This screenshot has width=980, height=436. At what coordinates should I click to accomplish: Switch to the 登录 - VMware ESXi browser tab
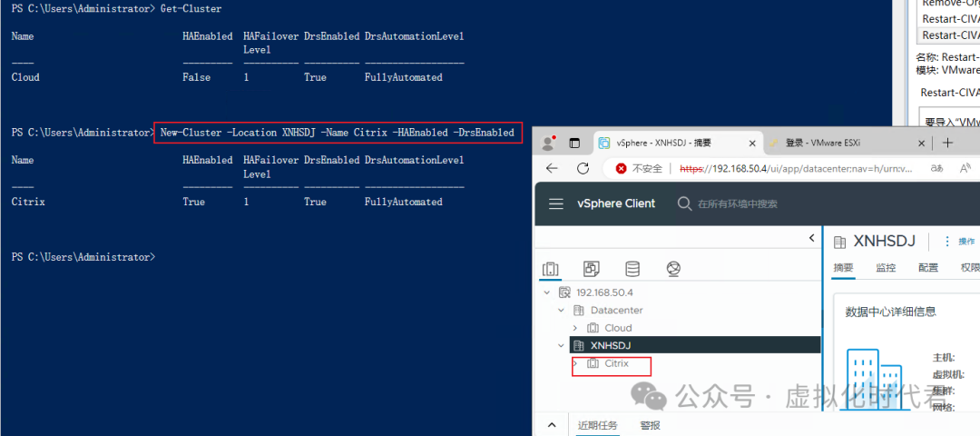[848, 144]
